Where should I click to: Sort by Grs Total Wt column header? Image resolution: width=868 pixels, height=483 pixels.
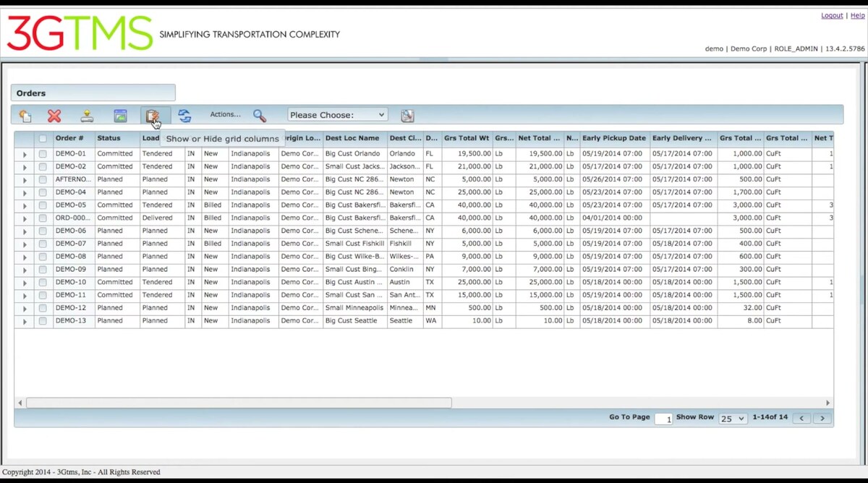(467, 138)
